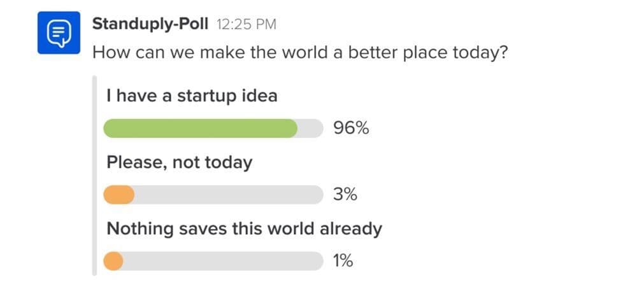Click the 12:25 PM message timestamp
This screenshot has height=292, width=644.
[247, 25]
